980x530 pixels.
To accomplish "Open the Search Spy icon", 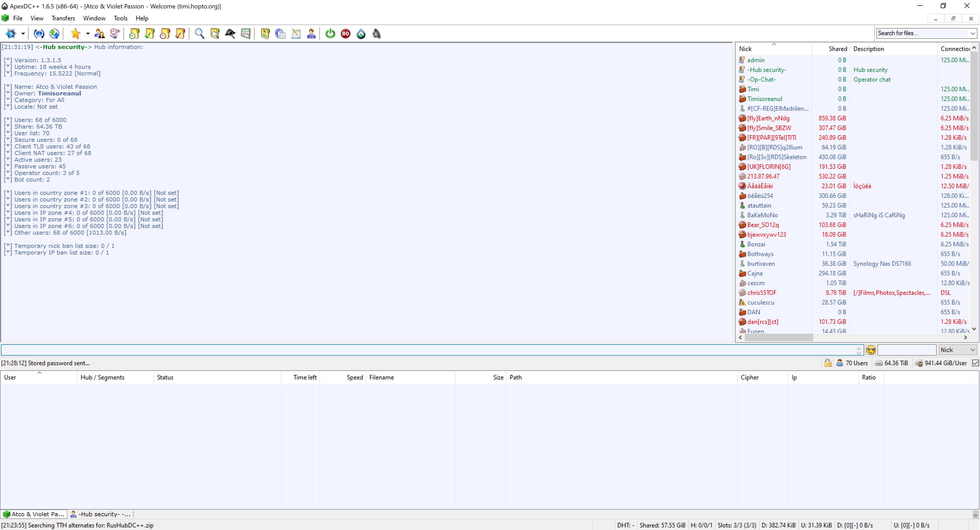I will (x=230, y=33).
